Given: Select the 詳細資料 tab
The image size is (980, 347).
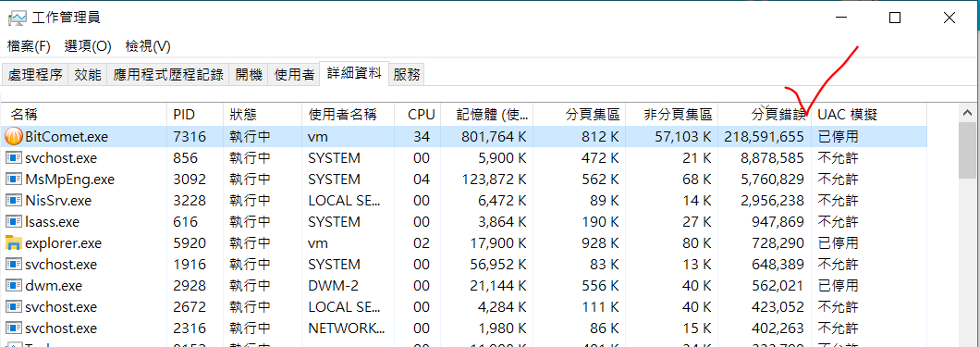Looking at the screenshot, I should 354,73.
